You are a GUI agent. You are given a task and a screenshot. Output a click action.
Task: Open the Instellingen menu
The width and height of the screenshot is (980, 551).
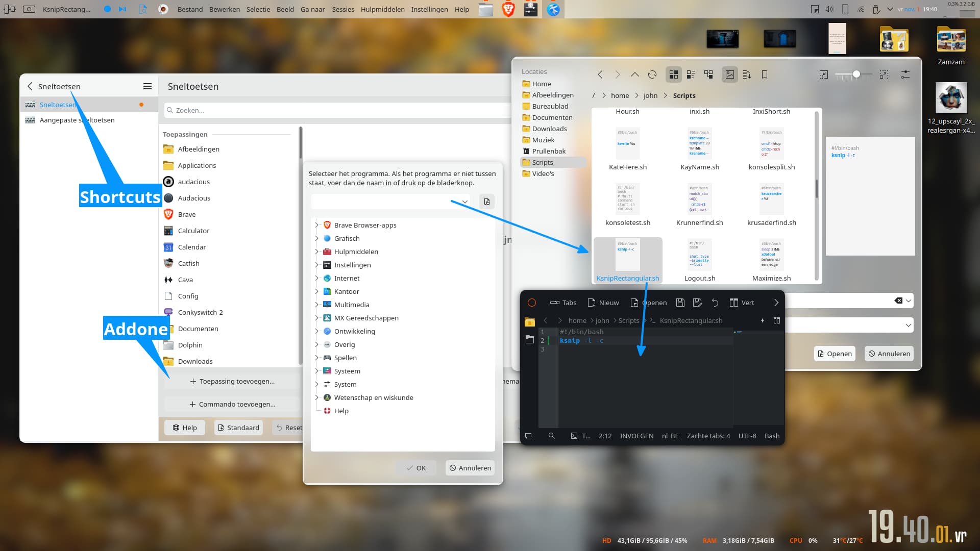(429, 9)
